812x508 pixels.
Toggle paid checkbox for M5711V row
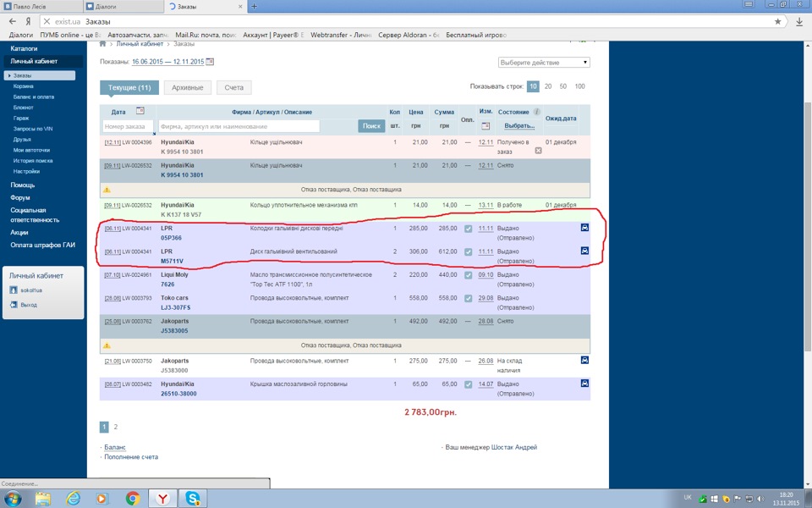(468, 252)
